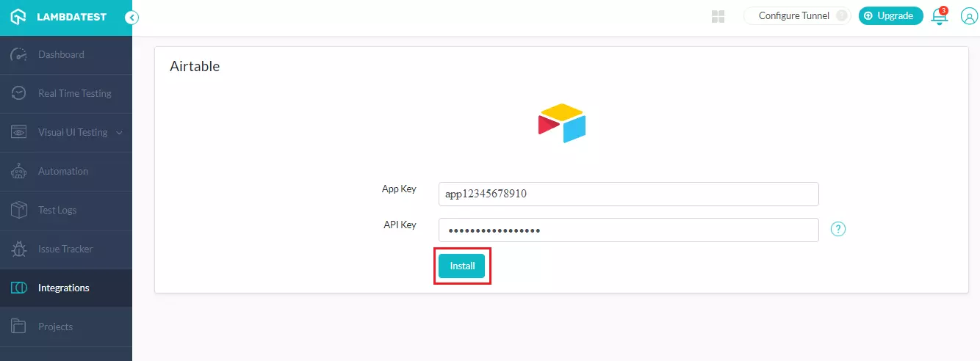
Task: Click the App Key label
Action: (399, 189)
